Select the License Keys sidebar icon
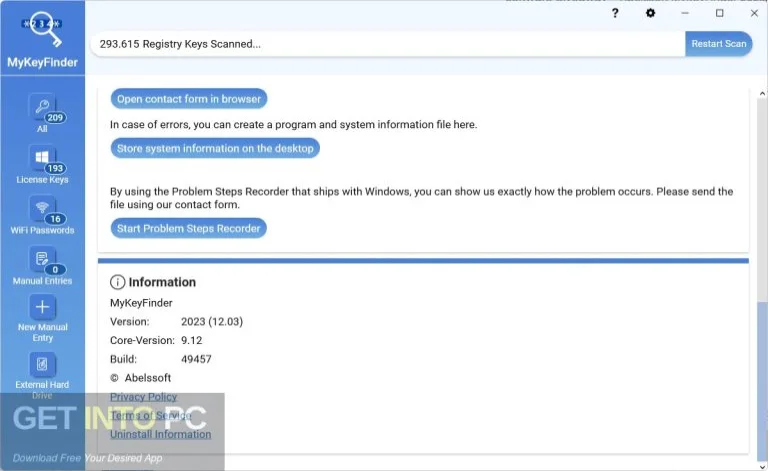The image size is (768, 471). click(42, 158)
